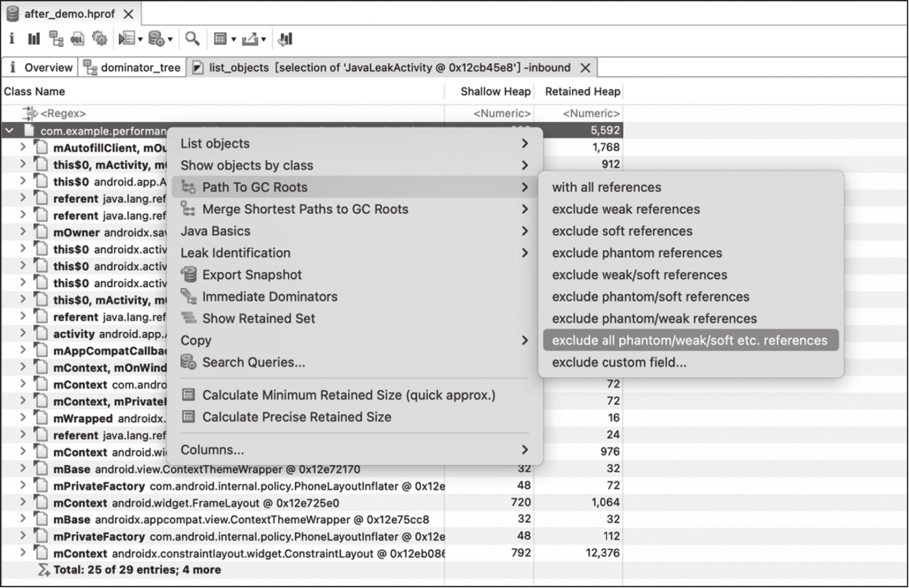Open the Copy submenu

coord(355,340)
